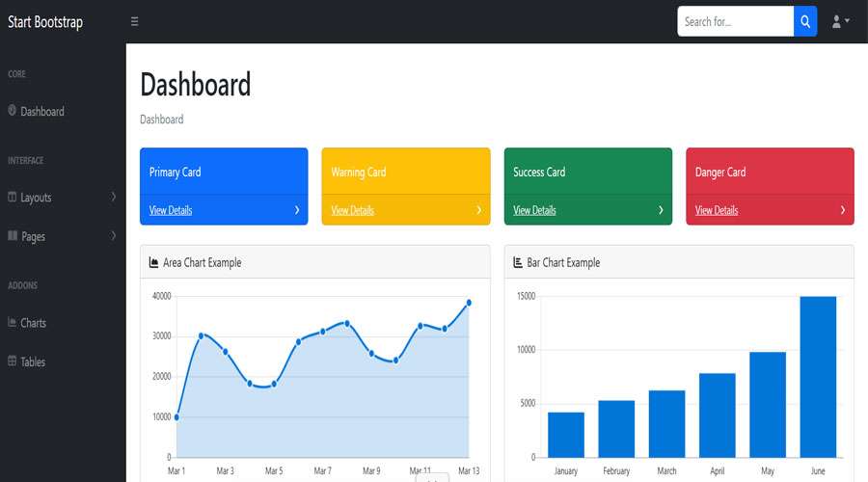Click the arrow on Success Card footer
This screenshot has width=868, height=482.
coord(661,210)
